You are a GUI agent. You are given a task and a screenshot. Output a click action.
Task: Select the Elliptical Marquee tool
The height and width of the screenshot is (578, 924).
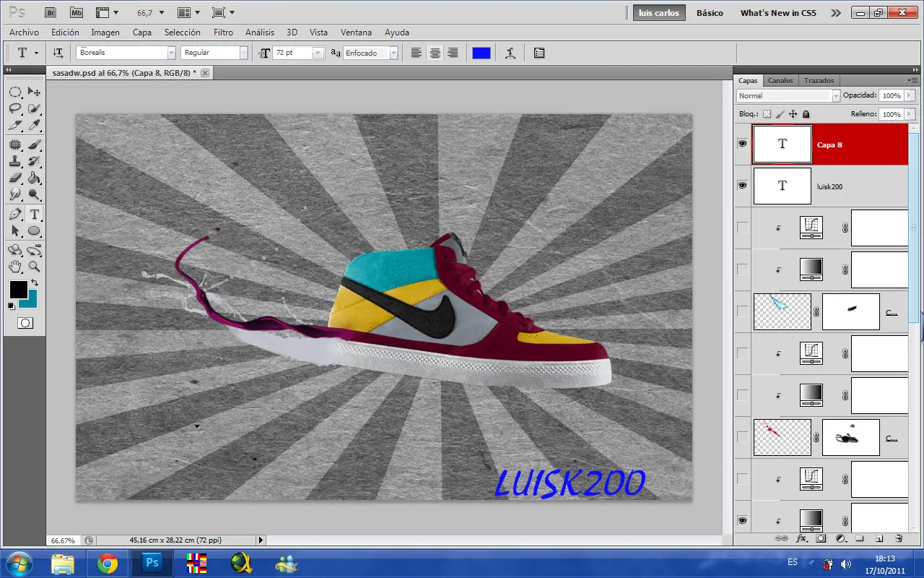(x=15, y=92)
